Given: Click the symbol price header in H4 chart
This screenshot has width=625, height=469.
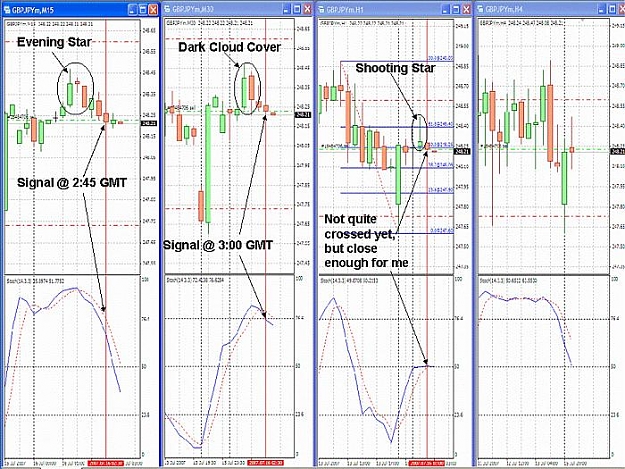Looking at the screenshot, I should pyautogui.click(x=521, y=24).
